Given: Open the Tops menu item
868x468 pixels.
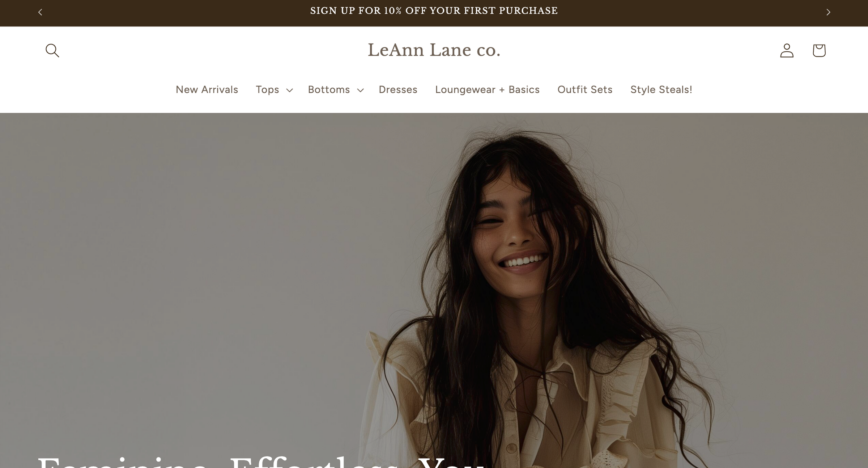Looking at the screenshot, I should coord(267,89).
